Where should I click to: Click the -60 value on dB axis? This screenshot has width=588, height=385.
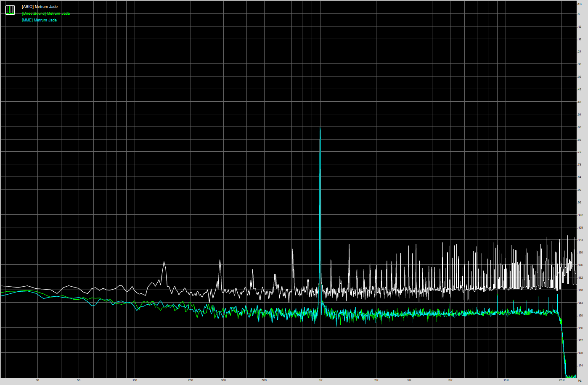point(580,127)
